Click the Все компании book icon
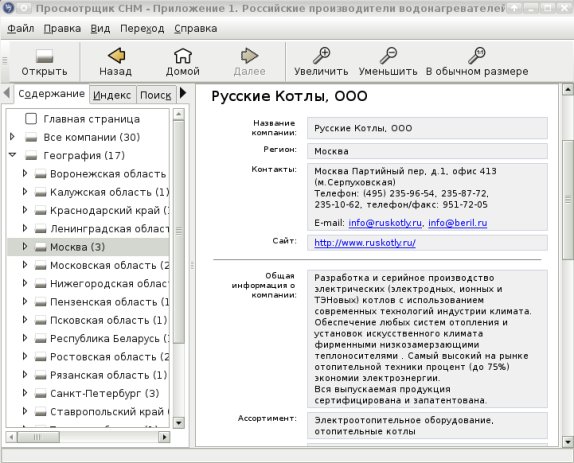The image size is (574, 463). 31,138
